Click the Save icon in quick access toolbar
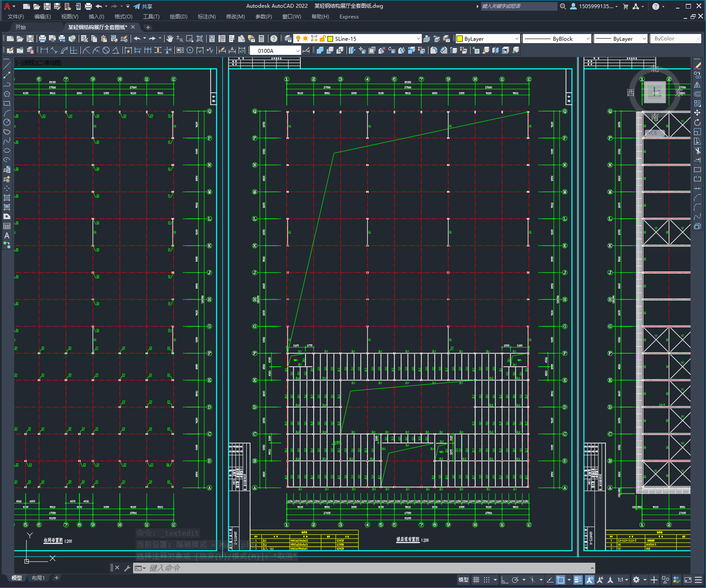This screenshot has height=588, width=706. (47, 6)
